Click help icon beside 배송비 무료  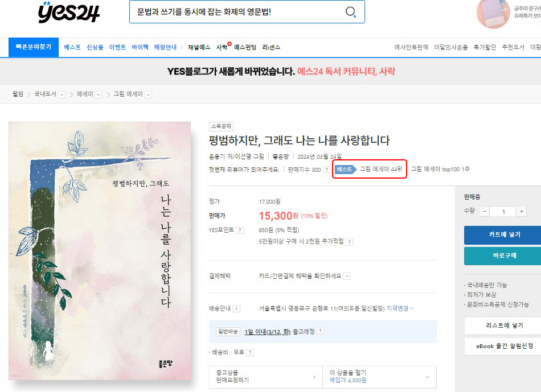tap(250, 352)
